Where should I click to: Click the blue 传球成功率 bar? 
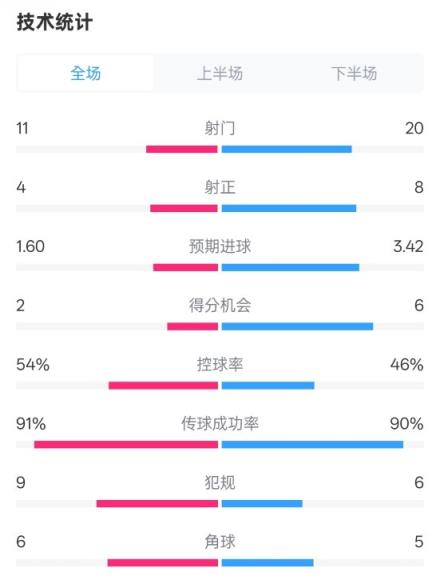tap(312, 444)
